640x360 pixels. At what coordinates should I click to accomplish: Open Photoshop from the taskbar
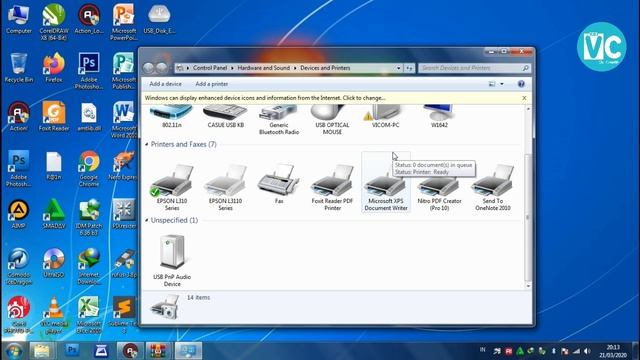72,351
